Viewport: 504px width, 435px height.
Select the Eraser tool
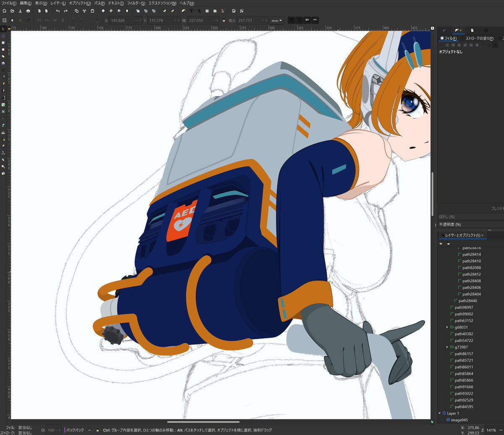[3, 145]
